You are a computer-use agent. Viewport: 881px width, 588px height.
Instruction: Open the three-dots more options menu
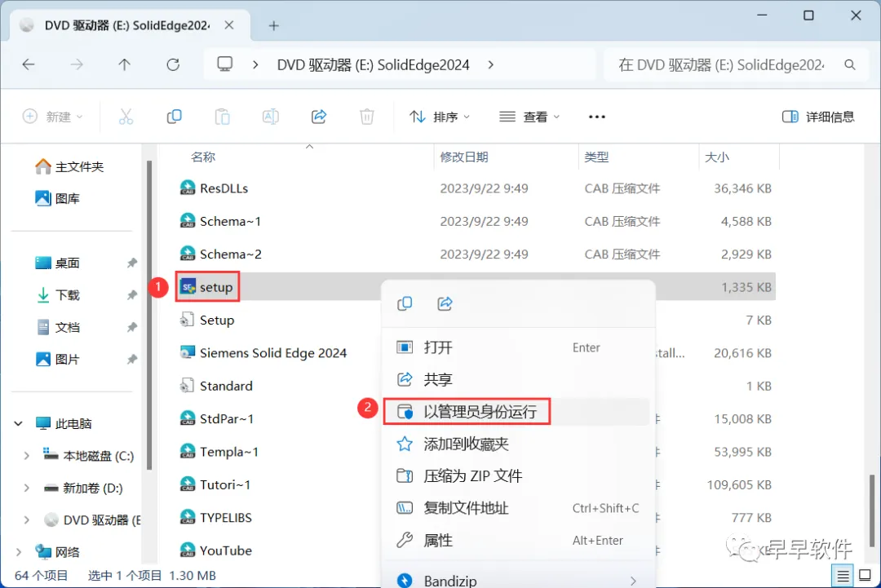click(x=596, y=117)
